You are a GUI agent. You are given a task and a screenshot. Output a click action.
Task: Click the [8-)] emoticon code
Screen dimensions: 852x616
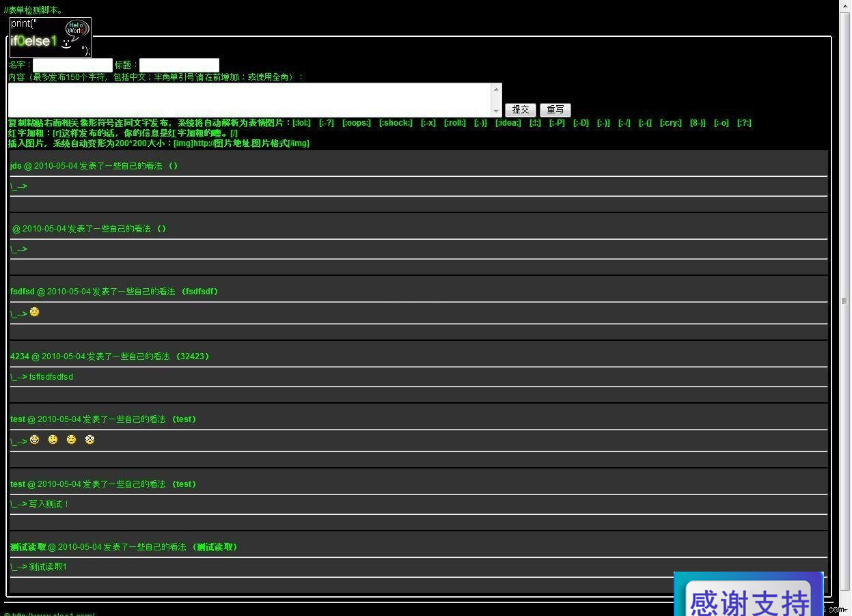[x=698, y=123]
